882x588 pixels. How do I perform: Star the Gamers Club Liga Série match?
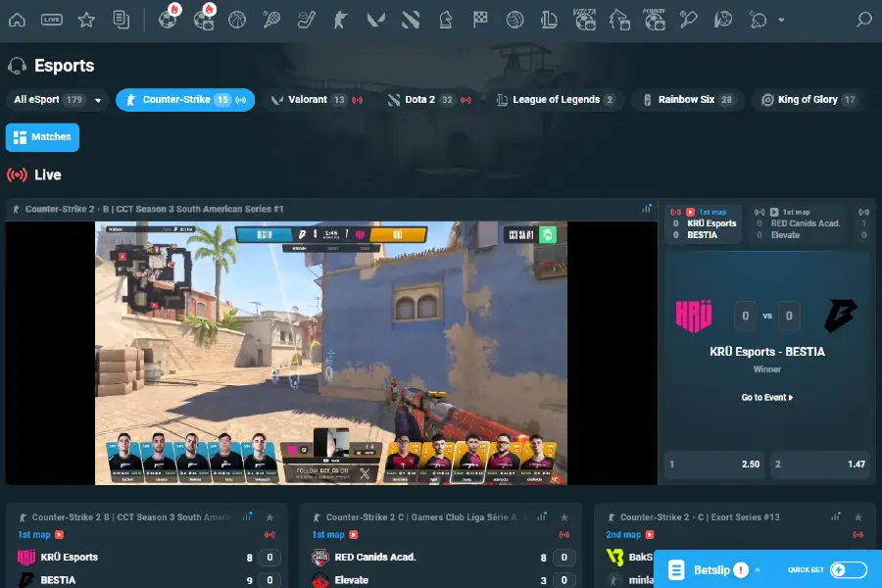564,516
